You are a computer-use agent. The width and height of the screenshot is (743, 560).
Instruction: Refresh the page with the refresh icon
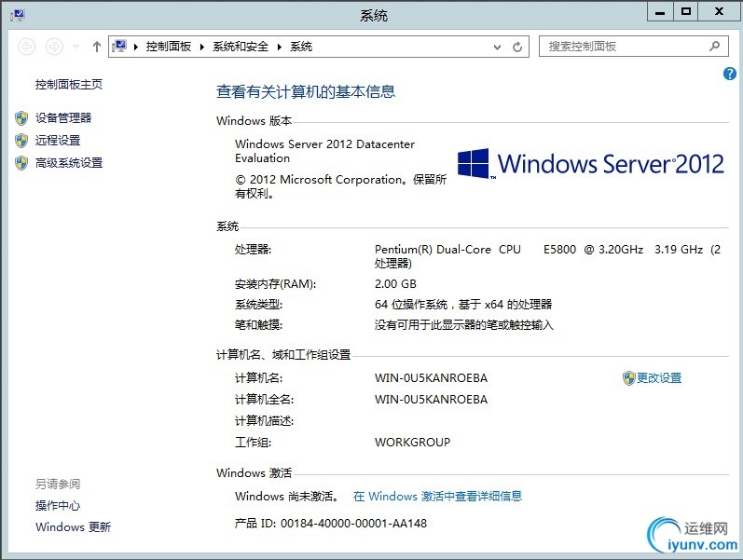(517, 47)
